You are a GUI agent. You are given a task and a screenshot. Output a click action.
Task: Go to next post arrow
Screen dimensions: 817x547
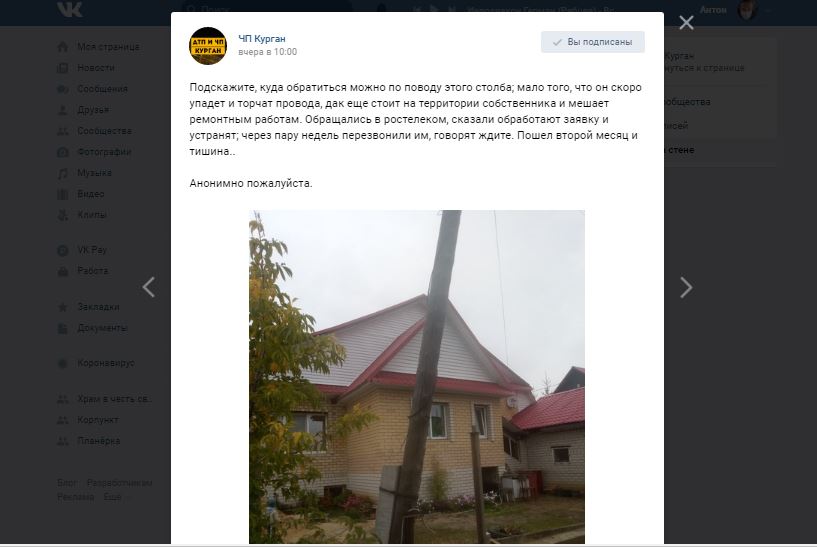point(686,287)
